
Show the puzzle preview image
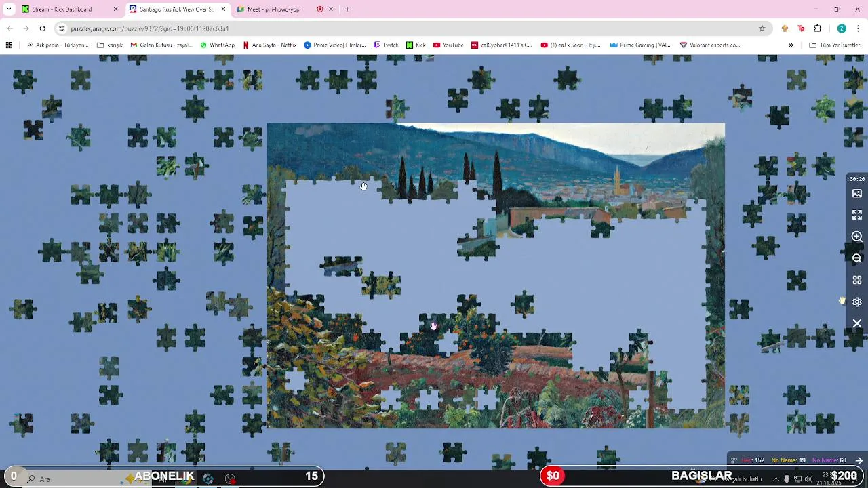coord(857,193)
